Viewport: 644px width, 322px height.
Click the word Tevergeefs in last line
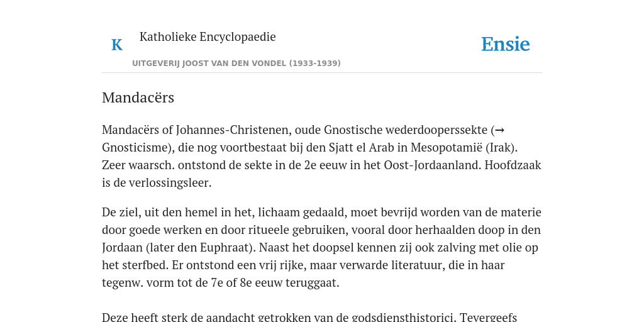point(488,317)
